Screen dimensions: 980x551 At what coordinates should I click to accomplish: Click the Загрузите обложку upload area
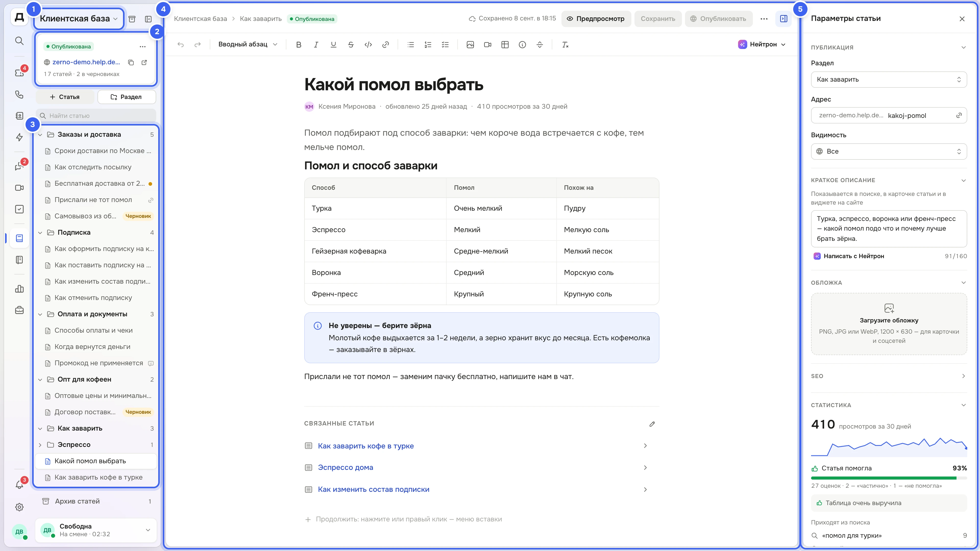[x=889, y=324]
